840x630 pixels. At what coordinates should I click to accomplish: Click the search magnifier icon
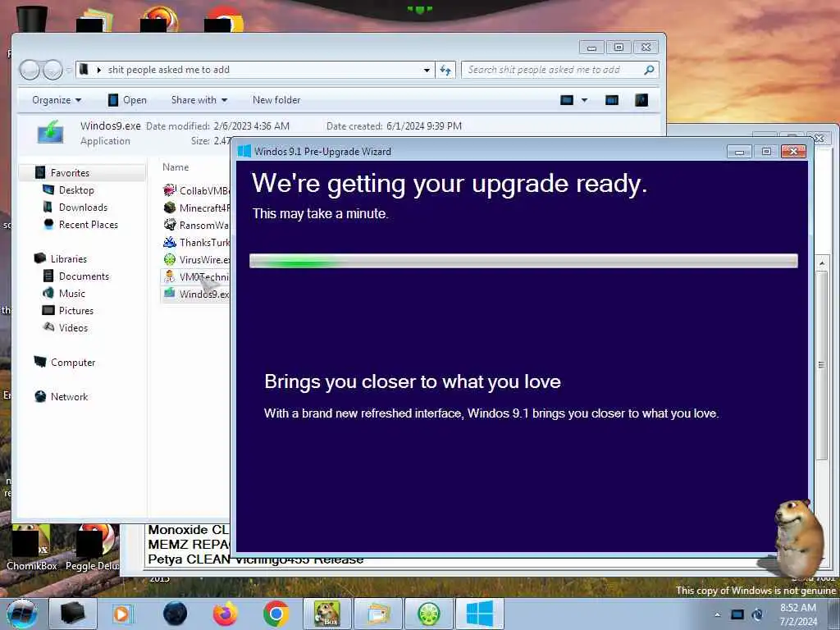pyautogui.click(x=649, y=70)
